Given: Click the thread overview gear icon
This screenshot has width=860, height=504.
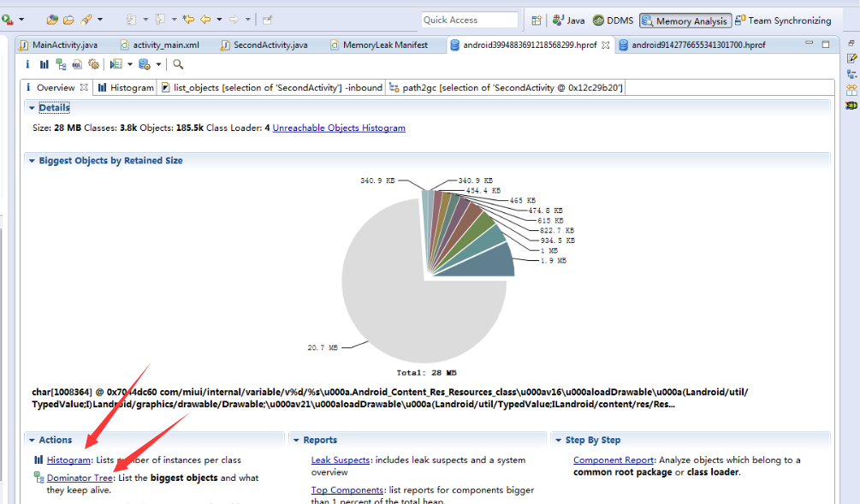Looking at the screenshot, I should (93, 64).
